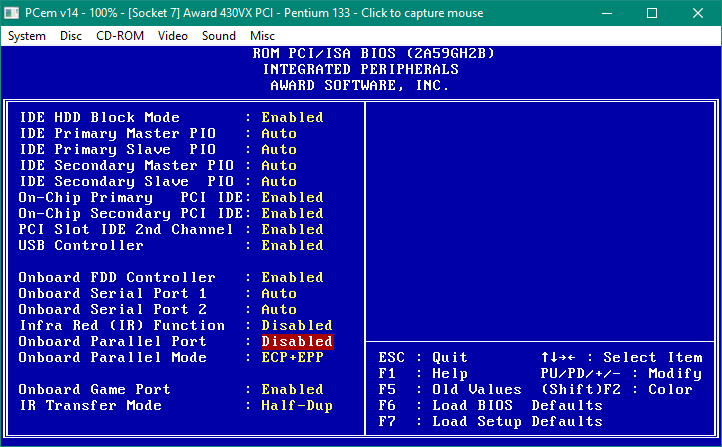Maximize the PCem window
This screenshot has width=722, height=447.
pos(652,13)
